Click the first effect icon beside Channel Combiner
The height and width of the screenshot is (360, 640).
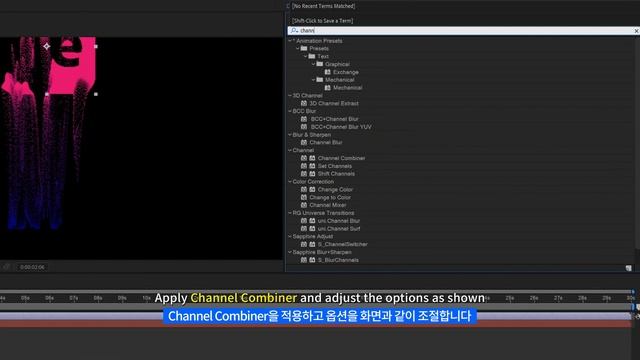tap(304, 158)
